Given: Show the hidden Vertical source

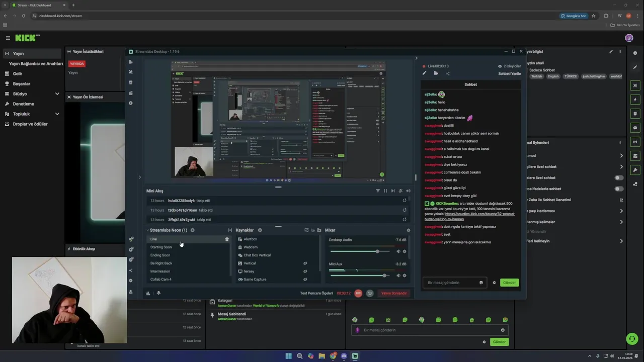Looking at the screenshot, I should [305, 263].
